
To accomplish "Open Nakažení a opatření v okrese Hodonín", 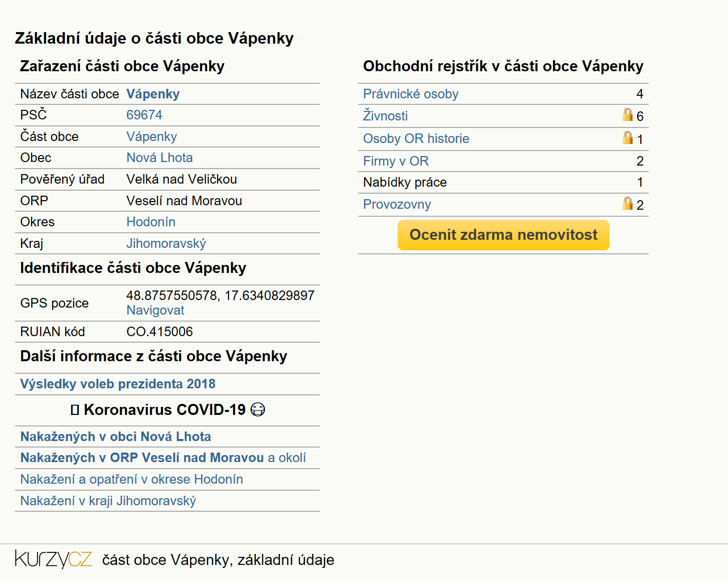I will click(131, 479).
